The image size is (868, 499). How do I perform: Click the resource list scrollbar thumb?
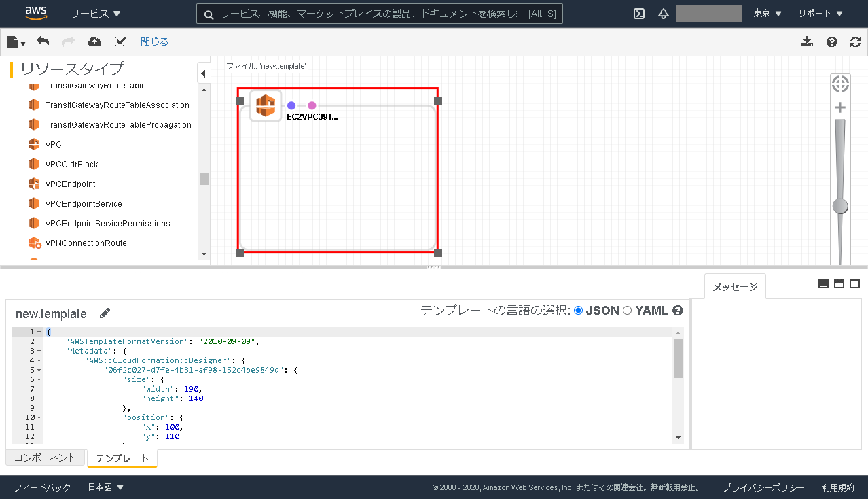pyautogui.click(x=204, y=179)
